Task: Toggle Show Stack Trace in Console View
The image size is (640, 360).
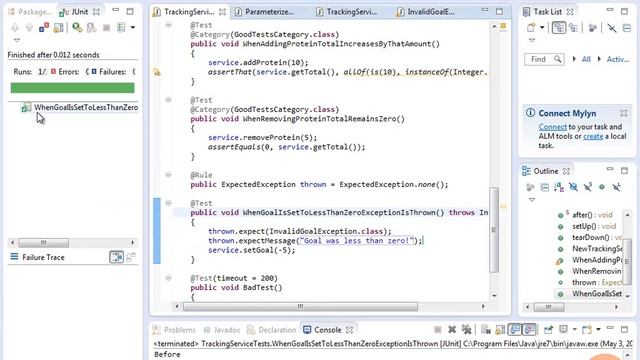Action: (116, 257)
